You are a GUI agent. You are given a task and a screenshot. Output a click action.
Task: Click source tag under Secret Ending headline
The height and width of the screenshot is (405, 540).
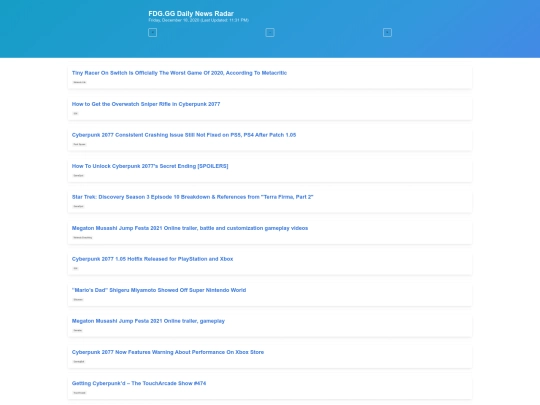[78, 176]
